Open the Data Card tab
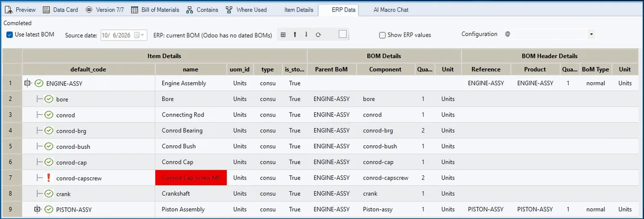Viewport: 644px width, 219px height. [60, 10]
